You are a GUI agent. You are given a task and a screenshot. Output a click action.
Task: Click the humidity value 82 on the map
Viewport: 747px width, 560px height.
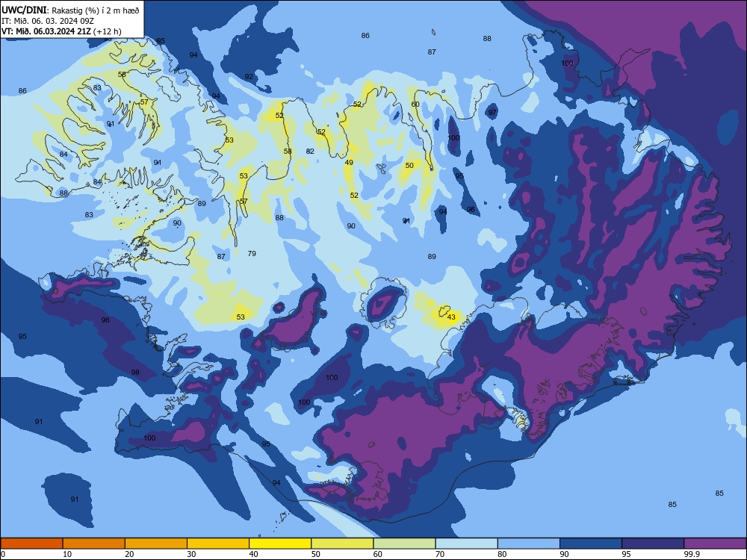(310, 151)
